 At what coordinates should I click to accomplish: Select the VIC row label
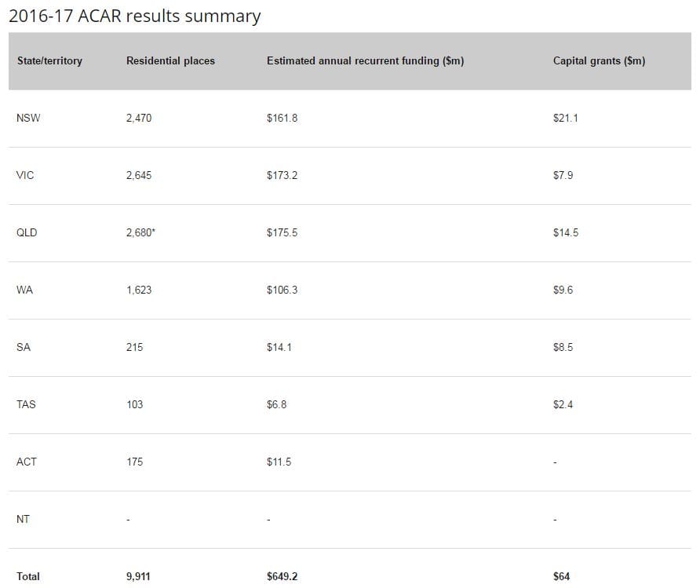pos(25,176)
